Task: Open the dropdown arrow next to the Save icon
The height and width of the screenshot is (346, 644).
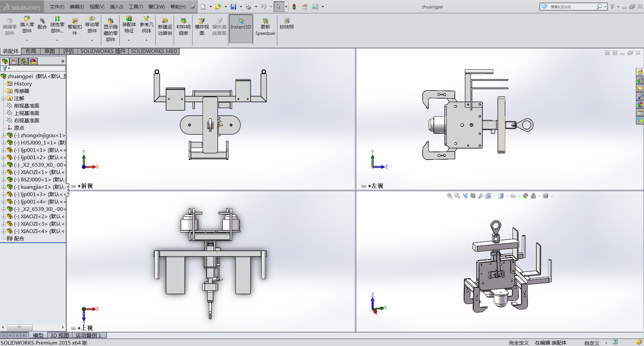Action: pos(241,7)
